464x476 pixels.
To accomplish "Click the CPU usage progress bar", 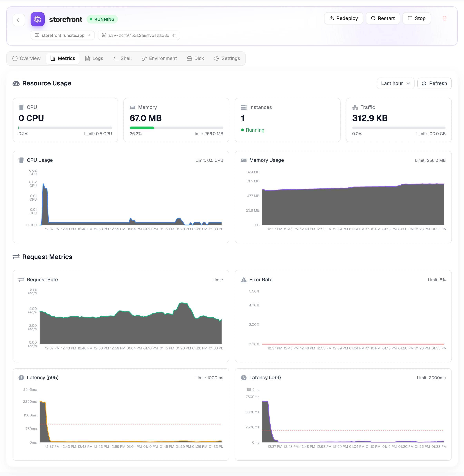I will pyautogui.click(x=65, y=128).
